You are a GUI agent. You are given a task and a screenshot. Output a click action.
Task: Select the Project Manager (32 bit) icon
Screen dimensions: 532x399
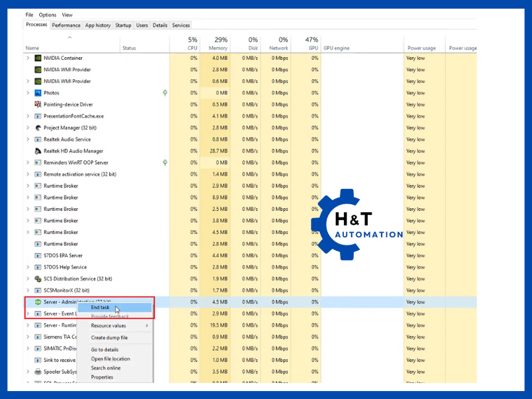pos(38,128)
